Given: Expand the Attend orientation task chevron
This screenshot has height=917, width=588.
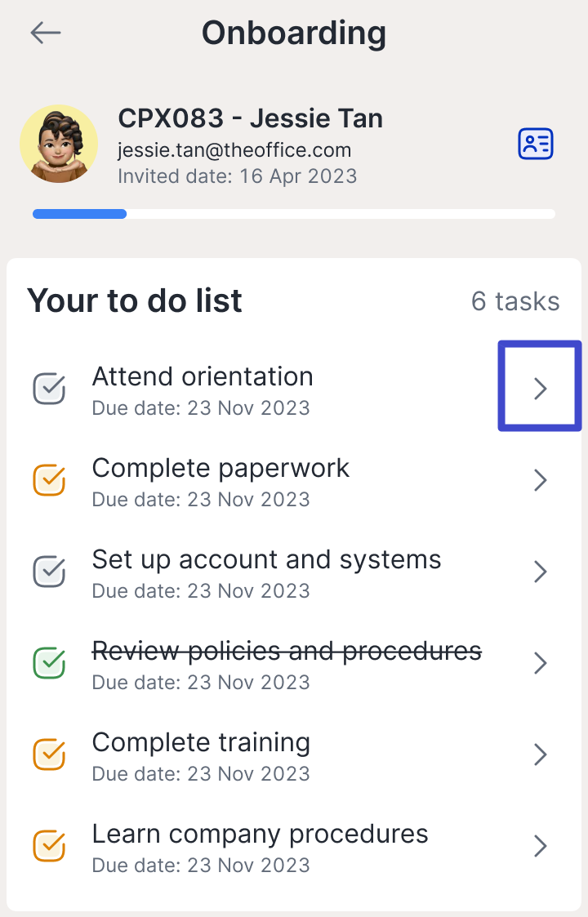Looking at the screenshot, I should click(540, 389).
